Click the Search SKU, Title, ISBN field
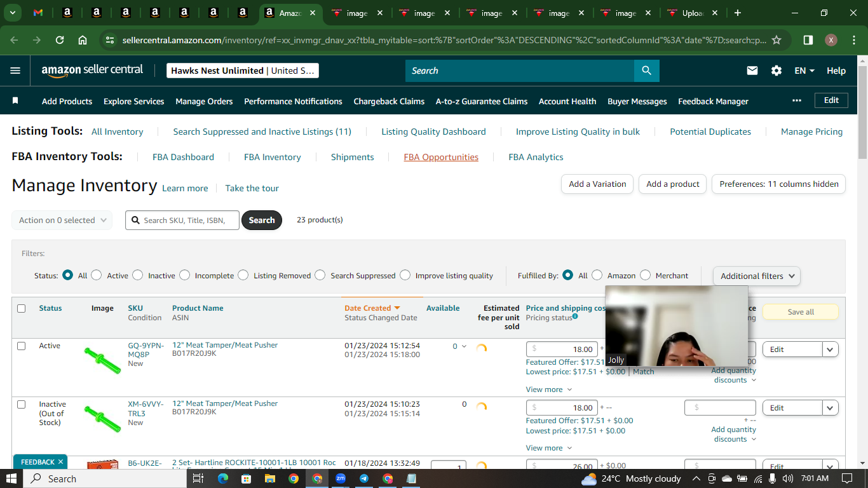 (182, 220)
